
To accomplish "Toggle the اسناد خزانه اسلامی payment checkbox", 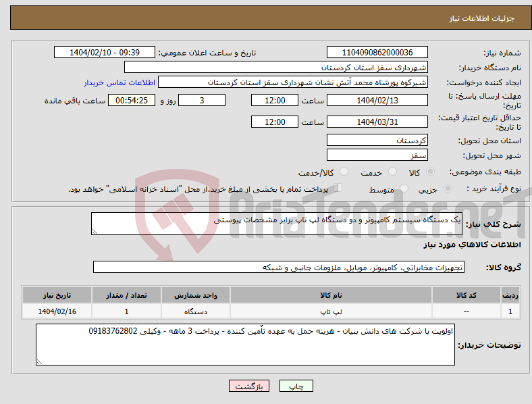I will (338, 188).
